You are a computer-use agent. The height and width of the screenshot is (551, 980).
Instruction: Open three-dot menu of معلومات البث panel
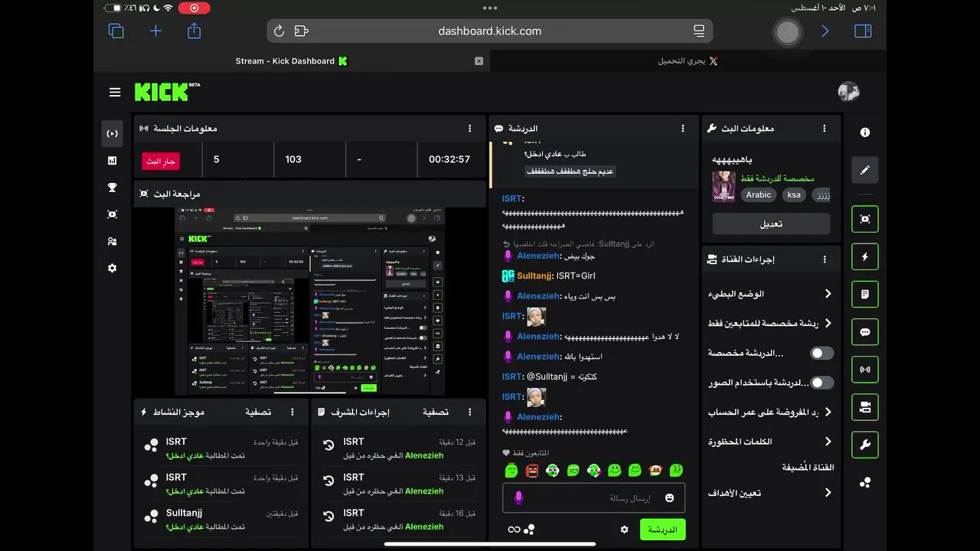coord(825,129)
